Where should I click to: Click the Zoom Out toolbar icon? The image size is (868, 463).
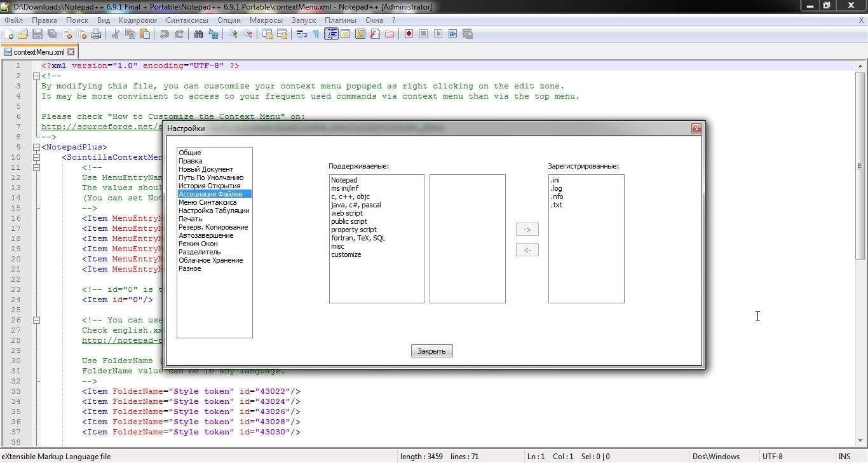248,34
